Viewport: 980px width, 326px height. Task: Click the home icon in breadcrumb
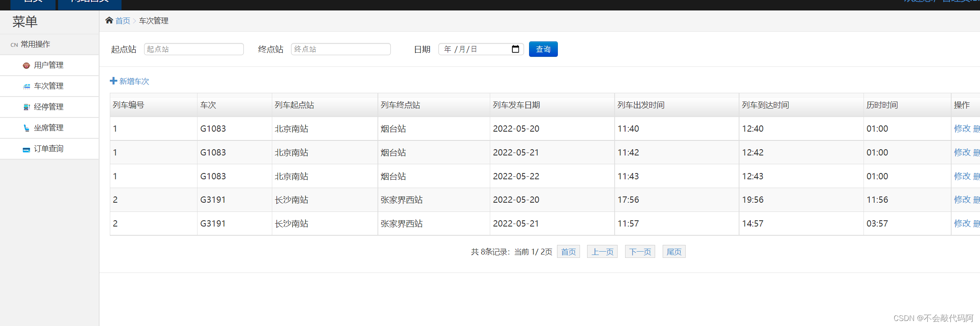109,20
